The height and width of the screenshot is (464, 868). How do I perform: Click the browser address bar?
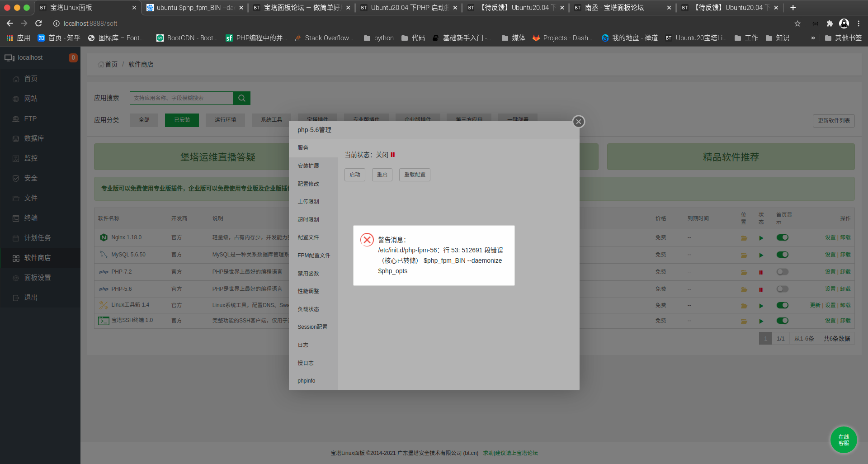coord(420,24)
